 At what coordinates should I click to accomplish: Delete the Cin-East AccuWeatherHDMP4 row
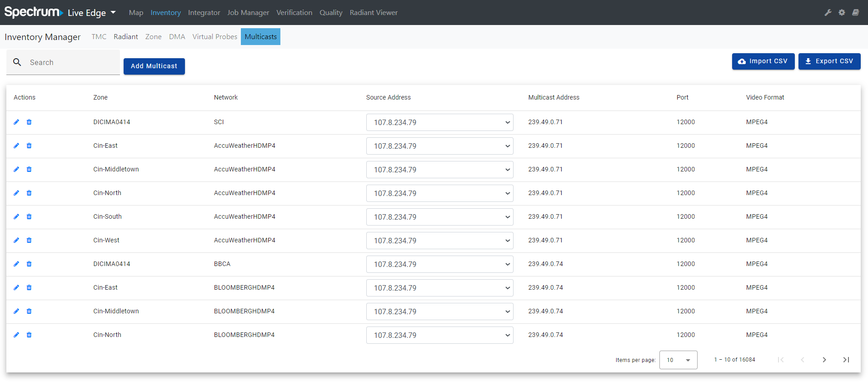pos(29,146)
